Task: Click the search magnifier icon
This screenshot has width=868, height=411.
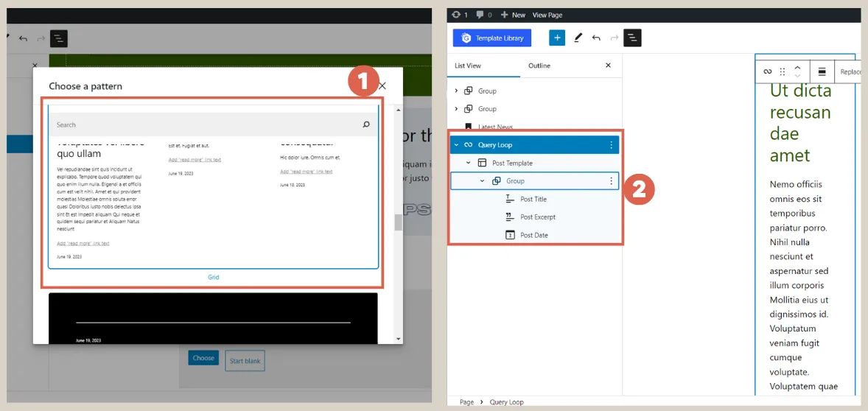Action: [366, 125]
